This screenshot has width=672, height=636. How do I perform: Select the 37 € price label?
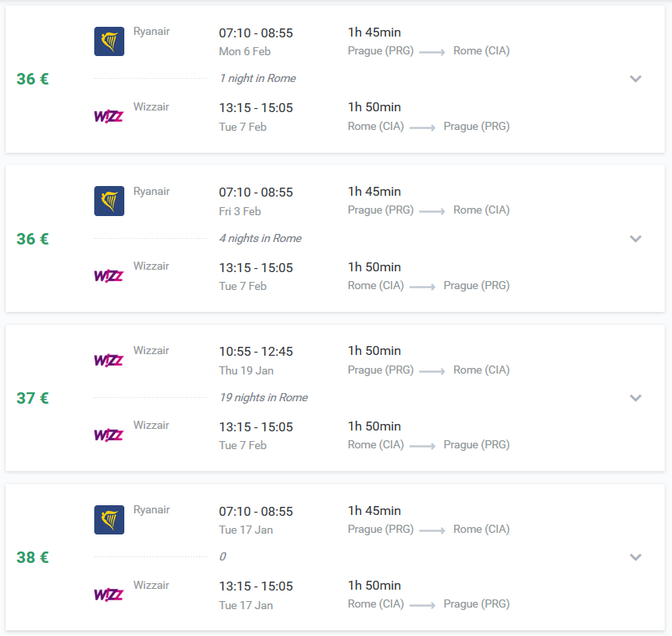click(33, 398)
